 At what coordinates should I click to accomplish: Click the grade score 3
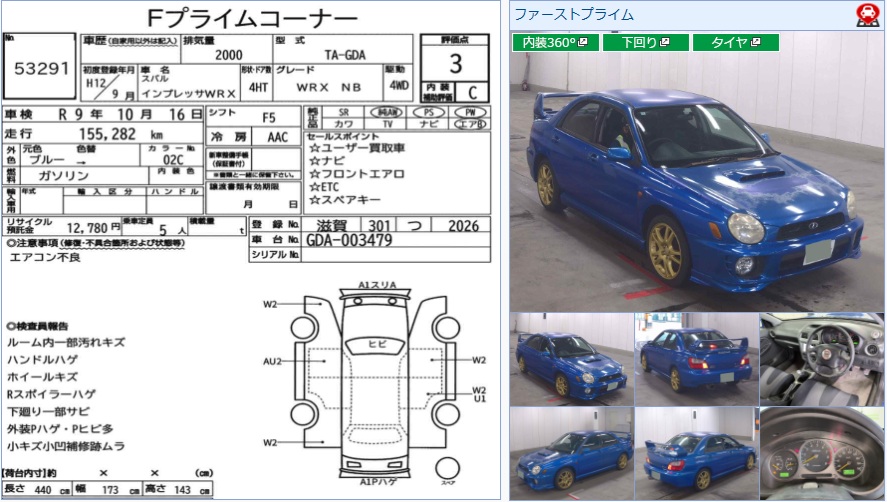[x=455, y=63]
